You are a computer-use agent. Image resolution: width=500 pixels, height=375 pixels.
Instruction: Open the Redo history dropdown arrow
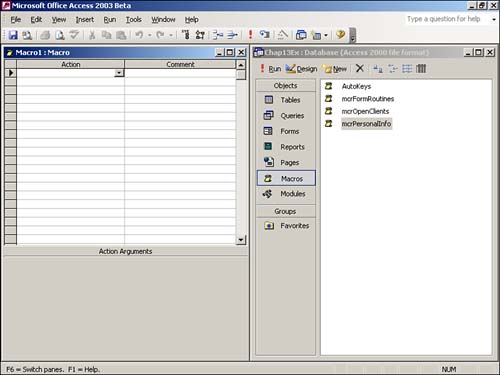171,35
